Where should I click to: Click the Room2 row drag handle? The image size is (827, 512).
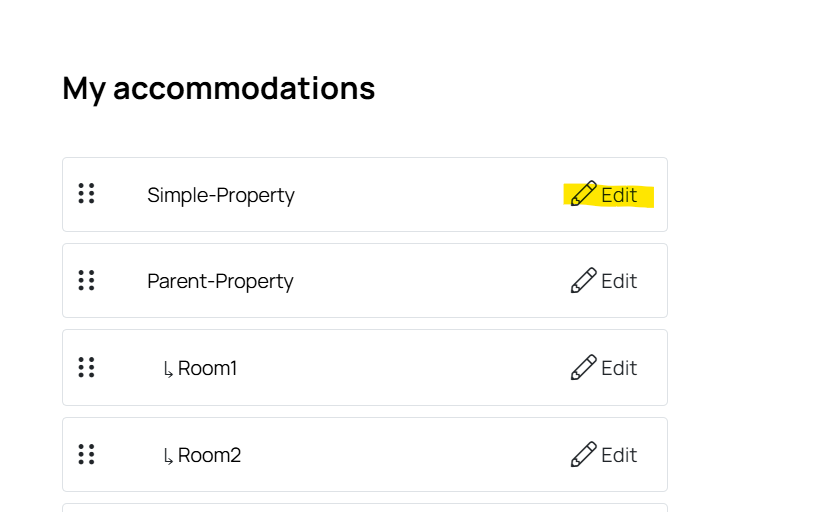[x=86, y=455]
